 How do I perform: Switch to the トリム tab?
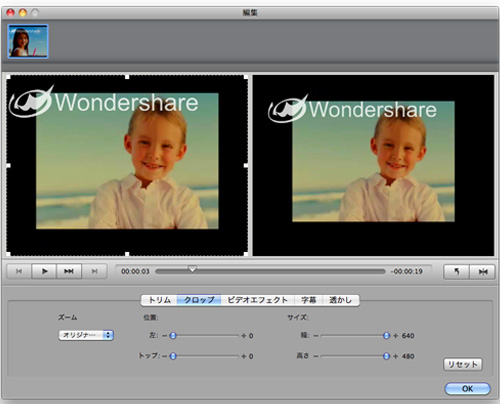click(159, 300)
